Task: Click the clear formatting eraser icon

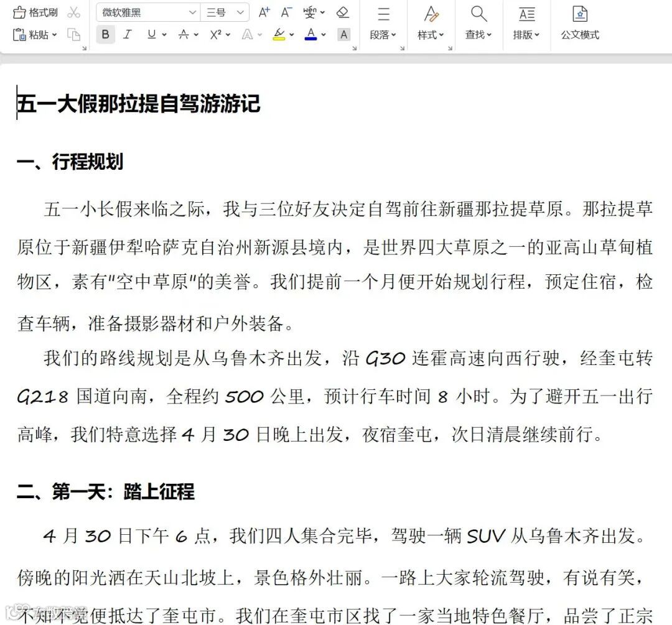Action: point(342,12)
